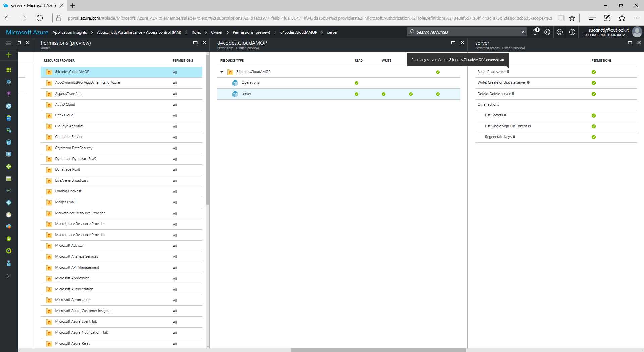Select Citrix.Cloud provider row

121,115
